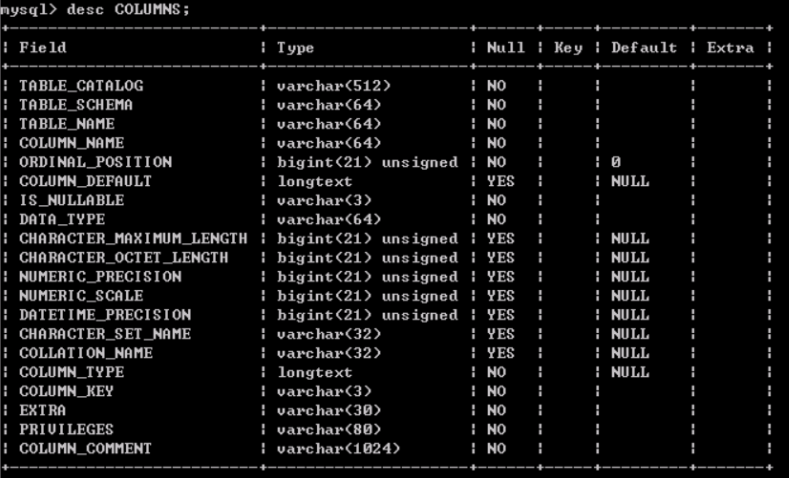Click the Key column header
The image size is (789, 478).
[568, 48]
